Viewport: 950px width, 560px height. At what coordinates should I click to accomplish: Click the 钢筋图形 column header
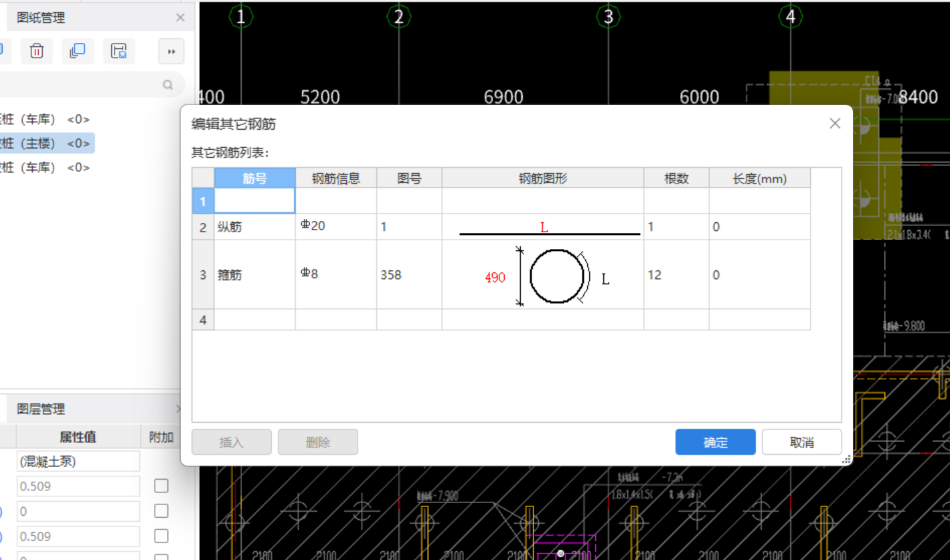[x=543, y=178]
